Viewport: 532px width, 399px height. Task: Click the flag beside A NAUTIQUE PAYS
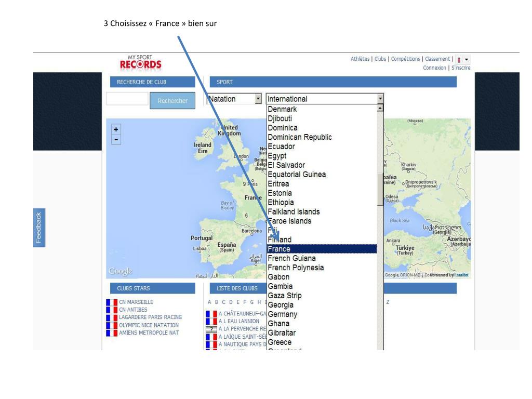(211, 345)
